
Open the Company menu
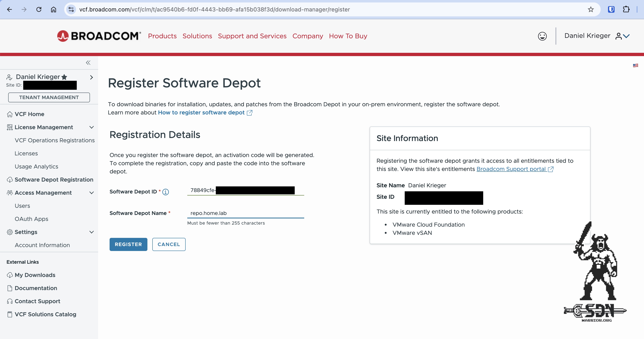(x=308, y=36)
